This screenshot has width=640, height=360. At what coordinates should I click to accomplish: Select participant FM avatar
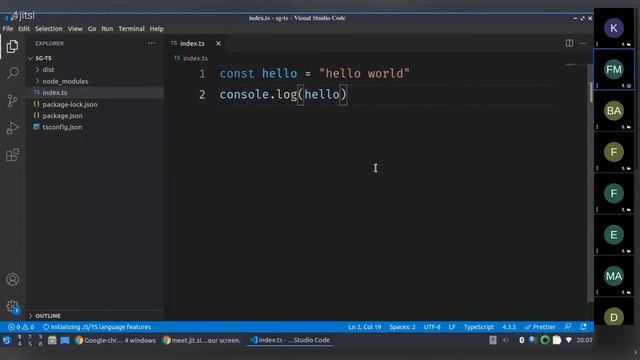614,69
